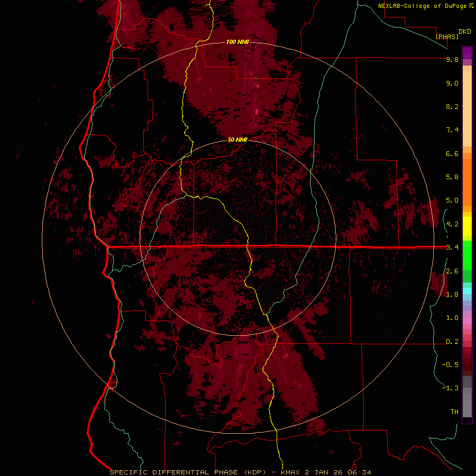Click the 8.2 scale value
Screen dimensions: 476x476
[x=452, y=106]
